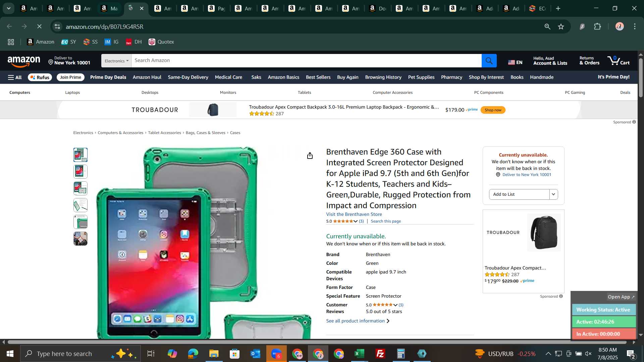Open a new browser tab
Viewport: 644px width, 362px height.
tap(558, 8)
